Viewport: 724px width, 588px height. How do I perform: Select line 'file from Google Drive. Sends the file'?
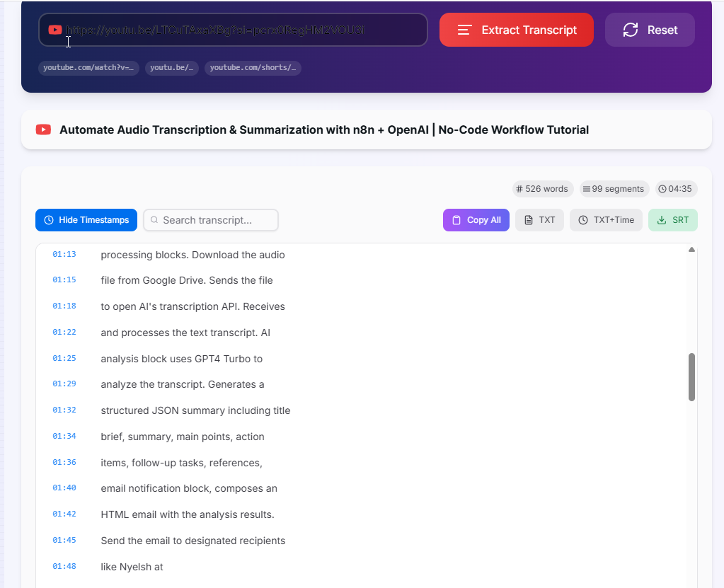pyautogui.click(x=187, y=280)
